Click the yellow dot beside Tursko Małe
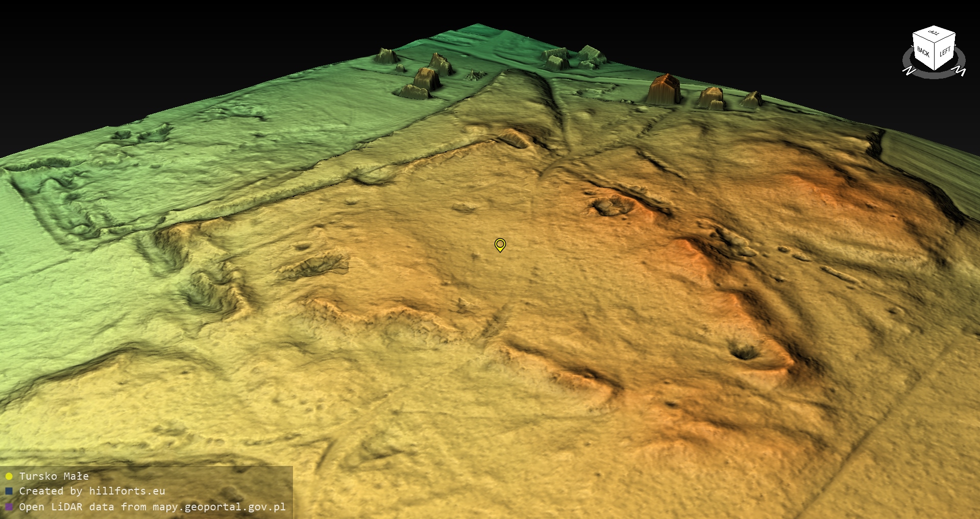Image resolution: width=980 pixels, height=519 pixels. (x=9, y=477)
